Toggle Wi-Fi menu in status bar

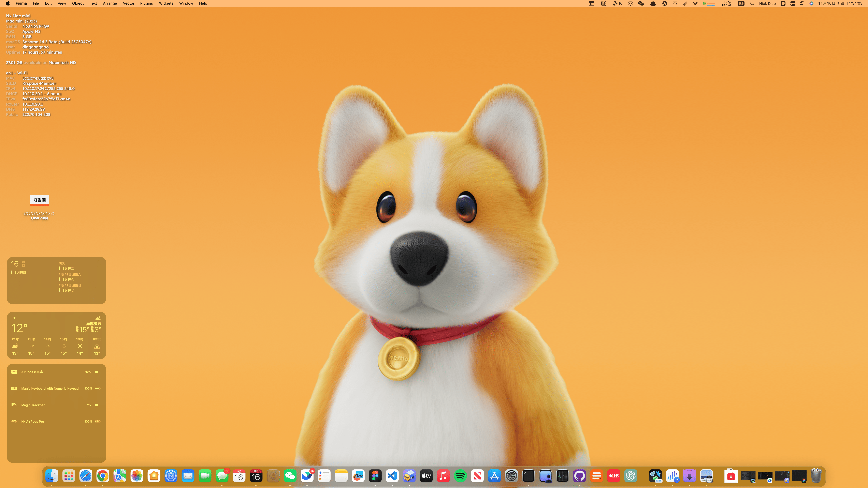(695, 3)
